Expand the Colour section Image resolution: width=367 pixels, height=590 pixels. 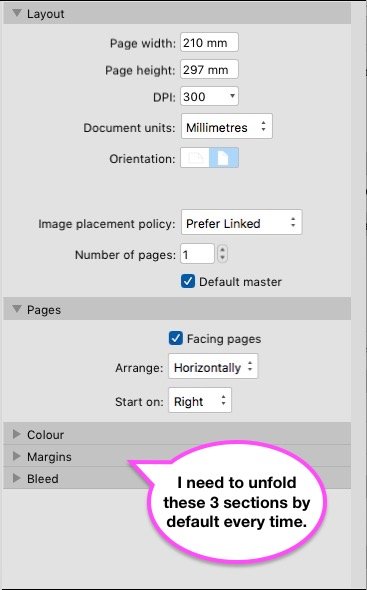click(17, 434)
